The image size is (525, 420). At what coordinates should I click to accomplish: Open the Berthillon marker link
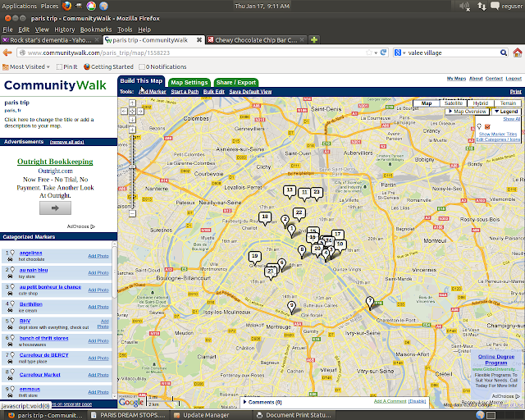[31, 304]
